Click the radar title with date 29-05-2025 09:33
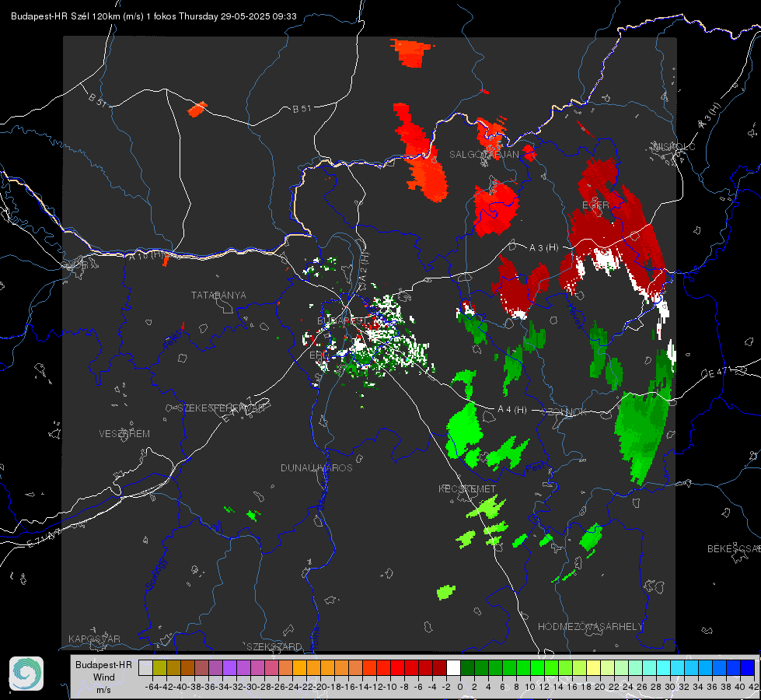Screen dimensions: 761x700 [x=153, y=16]
